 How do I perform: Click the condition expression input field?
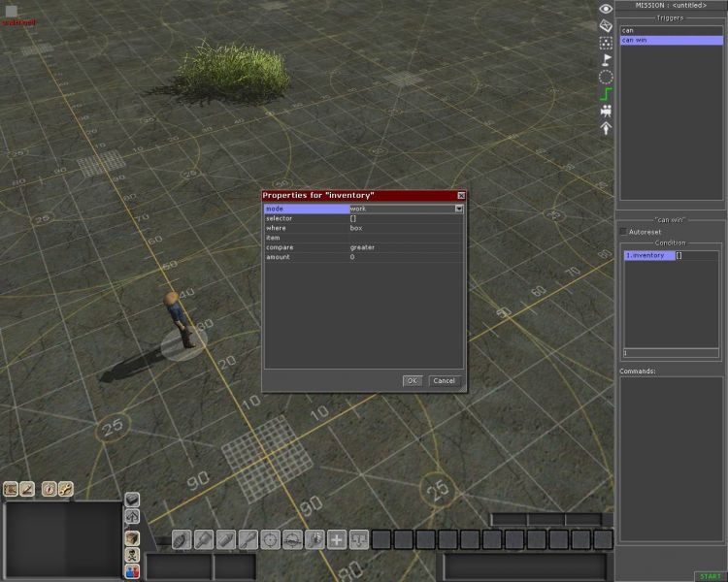pyautogui.click(x=671, y=354)
